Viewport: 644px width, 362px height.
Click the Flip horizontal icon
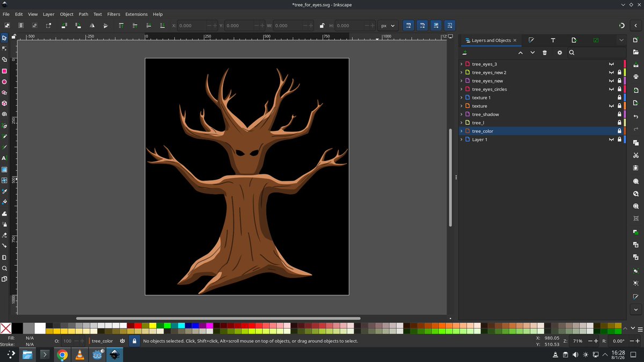tap(92, 25)
